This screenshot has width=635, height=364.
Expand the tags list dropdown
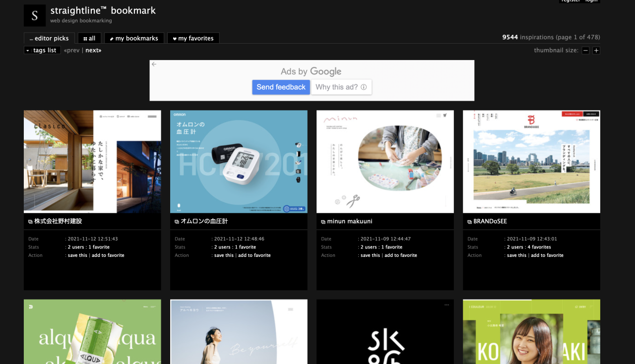tap(42, 50)
